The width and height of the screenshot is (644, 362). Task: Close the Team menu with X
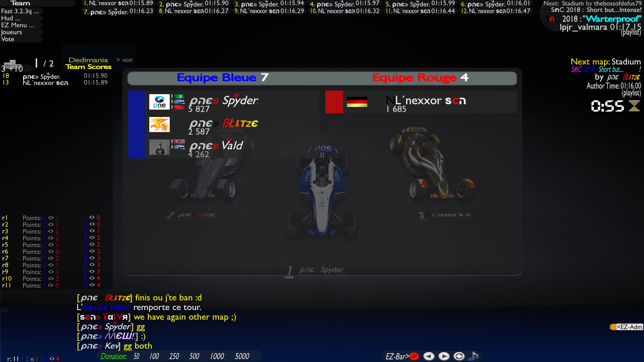pyautogui.click(x=4, y=3)
